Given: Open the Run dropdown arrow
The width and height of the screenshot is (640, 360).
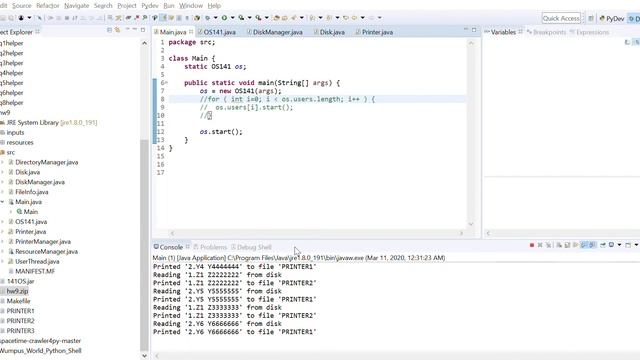Looking at the screenshot, I should pyautogui.click(x=232, y=18).
